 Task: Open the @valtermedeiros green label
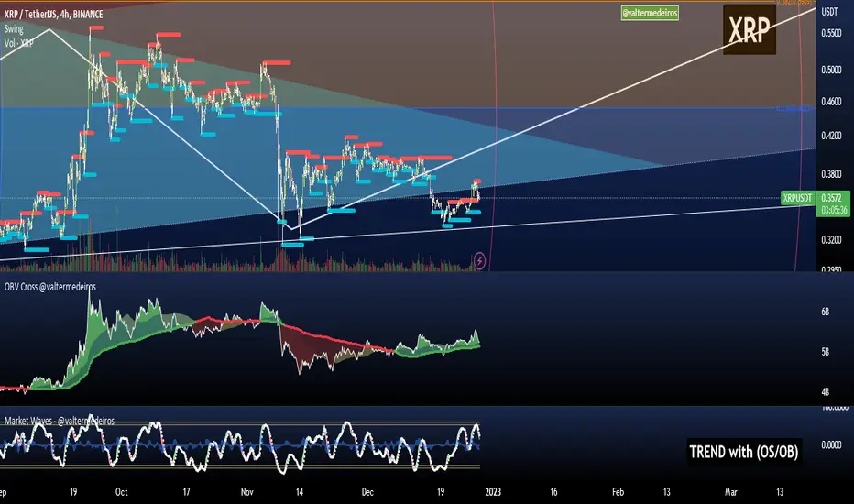coord(650,13)
